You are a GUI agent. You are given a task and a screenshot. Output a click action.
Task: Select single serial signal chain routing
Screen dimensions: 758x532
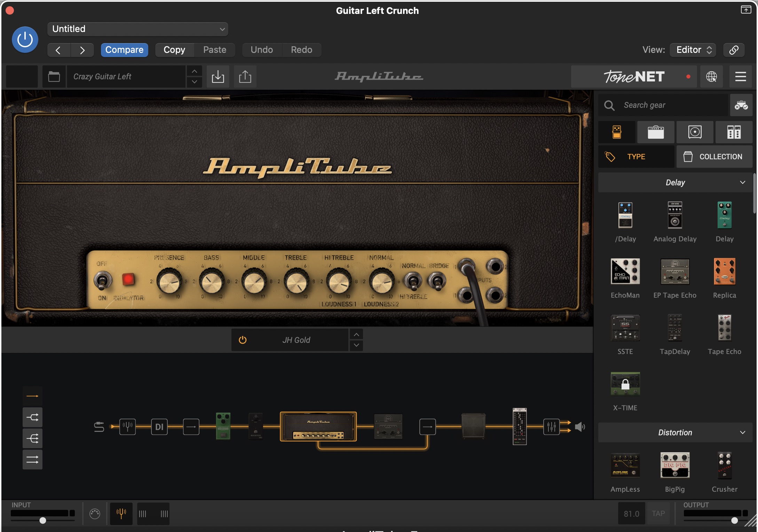tap(32, 396)
